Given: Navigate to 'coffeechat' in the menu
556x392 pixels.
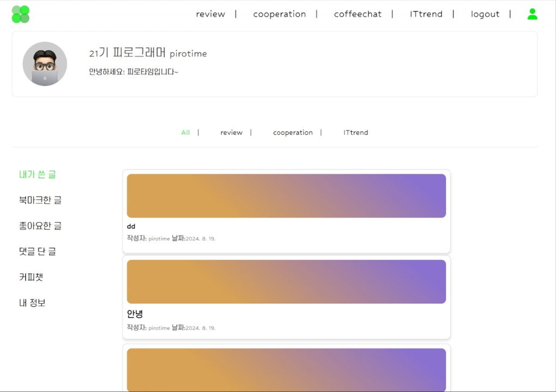Looking at the screenshot, I should (358, 14).
